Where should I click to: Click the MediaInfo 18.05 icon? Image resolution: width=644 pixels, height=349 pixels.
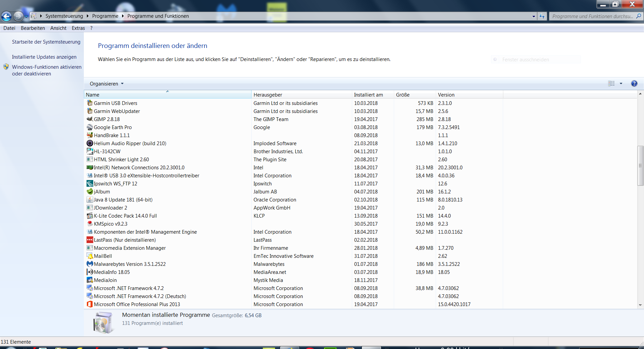[90, 272]
